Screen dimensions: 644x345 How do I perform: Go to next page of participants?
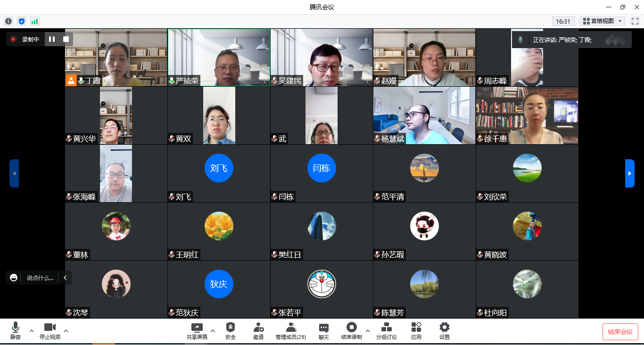629,173
